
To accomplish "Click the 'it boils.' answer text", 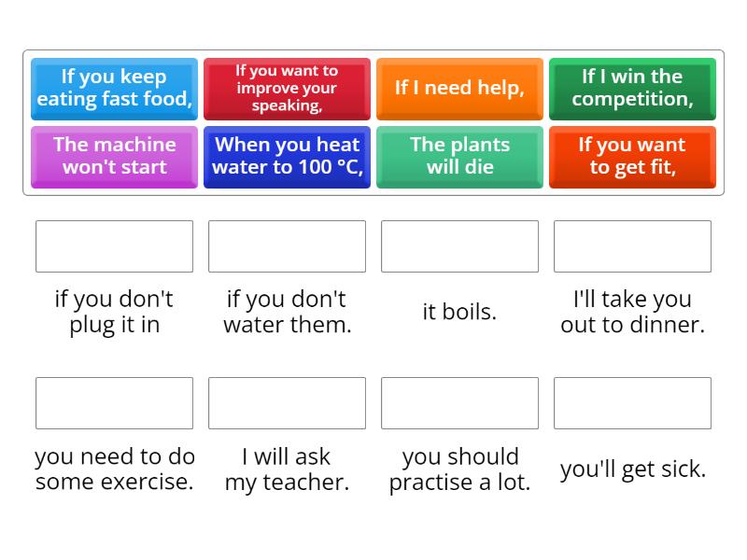I will [x=459, y=312].
